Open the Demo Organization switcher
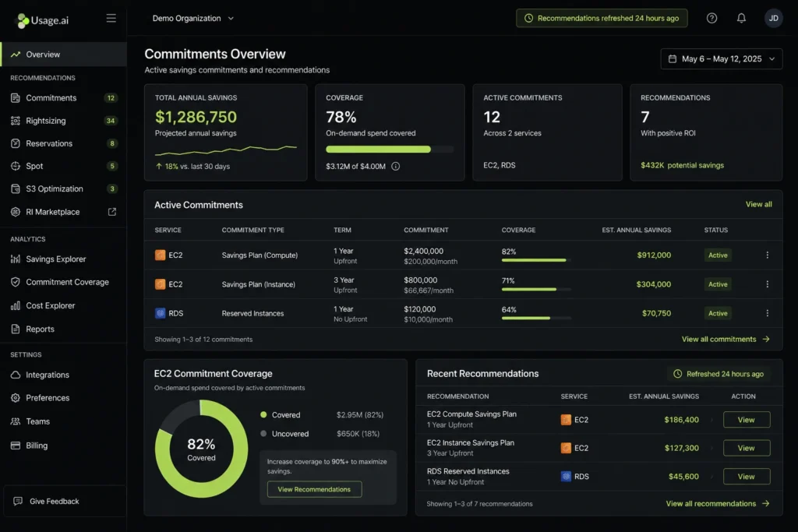Image resolution: width=798 pixels, height=532 pixels. point(193,18)
